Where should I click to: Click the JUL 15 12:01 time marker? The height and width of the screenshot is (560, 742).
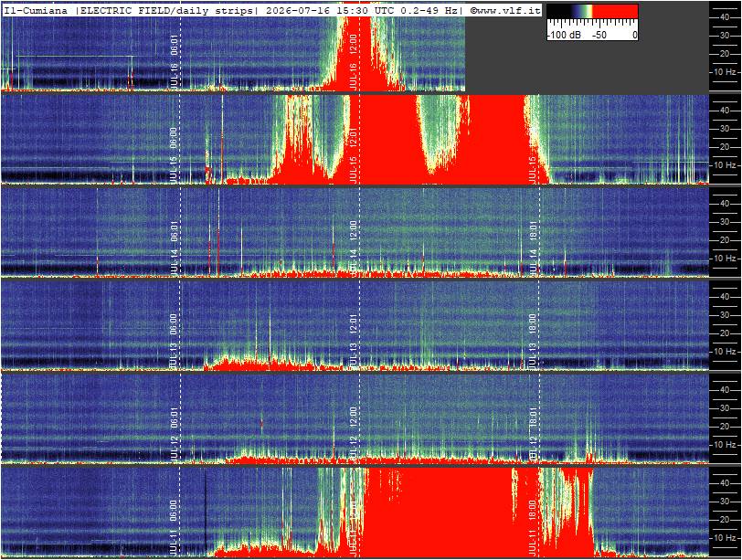[x=353, y=155]
